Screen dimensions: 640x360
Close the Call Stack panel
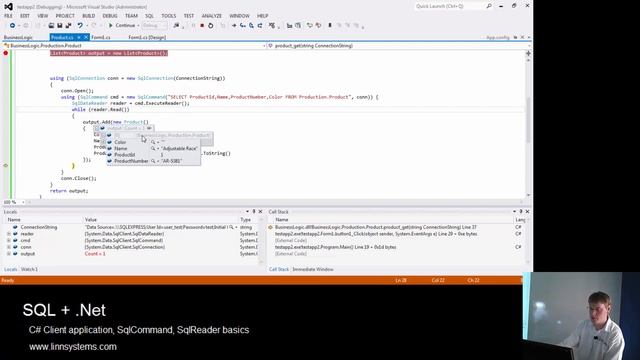click(527, 211)
